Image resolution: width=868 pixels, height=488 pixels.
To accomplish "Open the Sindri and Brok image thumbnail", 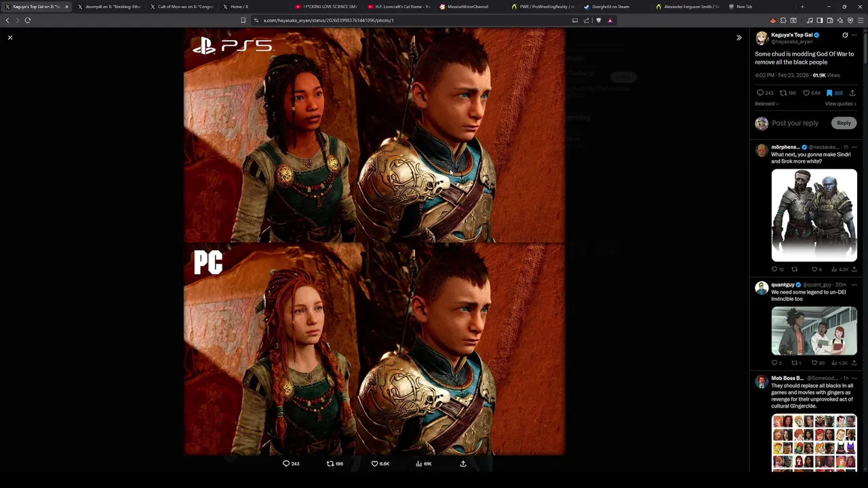I will (x=814, y=216).
